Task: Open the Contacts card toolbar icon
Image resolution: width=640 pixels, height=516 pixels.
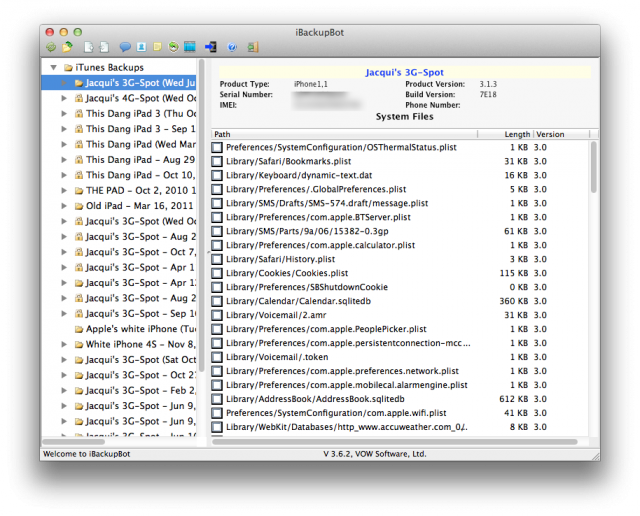Action: coord(141,47)
